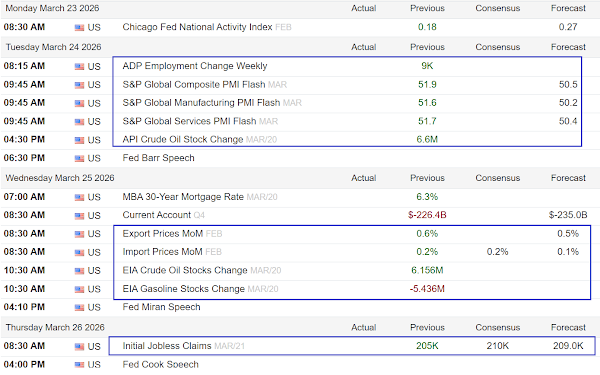Click the flag icon on Current Account row

(x=79, y=216)
